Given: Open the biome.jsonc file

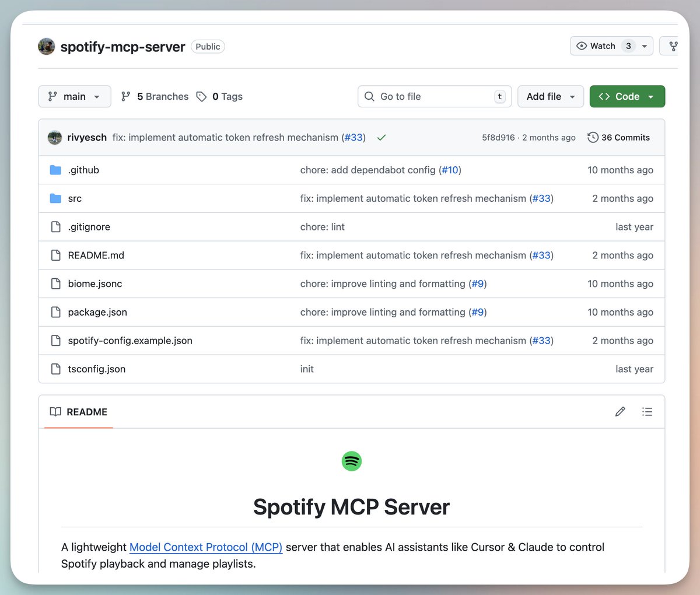Looking at the screenshot, I should click(x=95, y=283).
